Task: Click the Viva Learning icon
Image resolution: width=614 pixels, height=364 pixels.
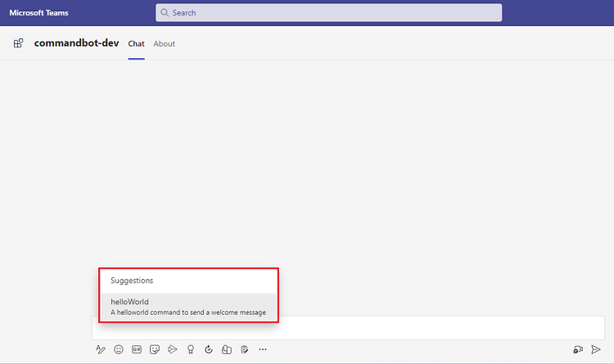Action: pyautogui.click(x=227, y=349)
